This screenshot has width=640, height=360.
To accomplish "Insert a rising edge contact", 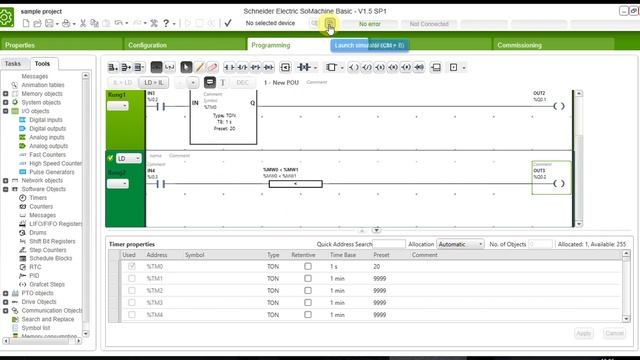I will pos(256,67).
